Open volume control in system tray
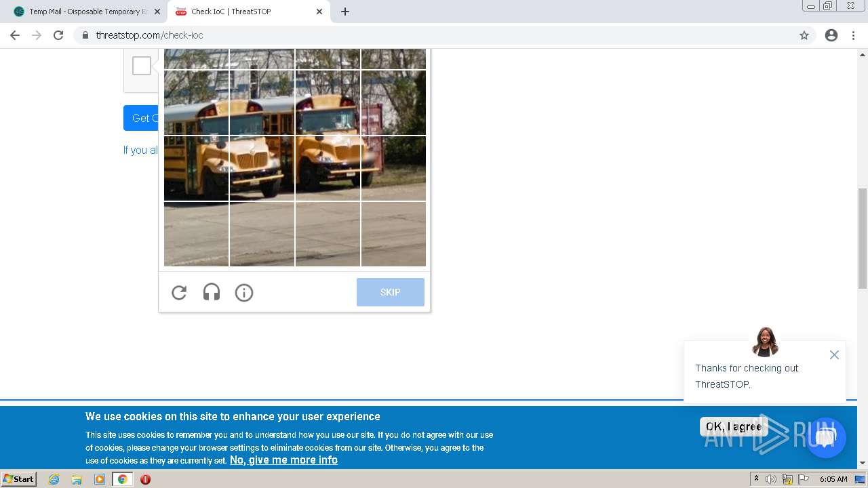The image size is (868, 488). (x=771, y=479)
